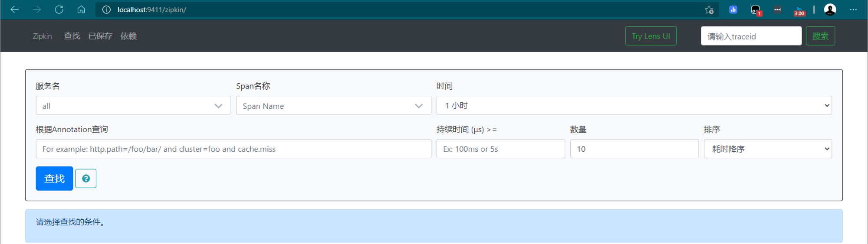Open the 排序 dropdown showing 耗时降序
This screenshot has height=244, width=868.
768,149
